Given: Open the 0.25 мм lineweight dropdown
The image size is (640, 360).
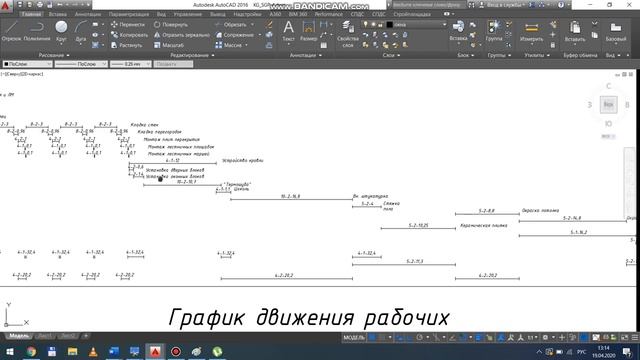Looking at the screenshot, I should pos(131,64).
